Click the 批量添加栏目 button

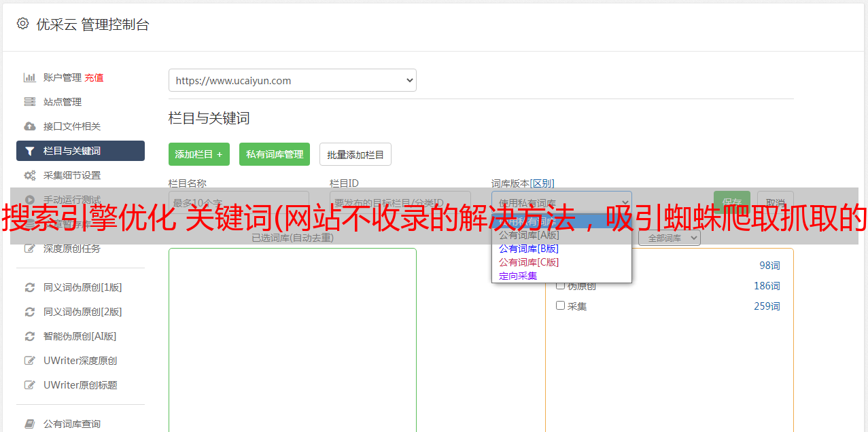point(355,154)
